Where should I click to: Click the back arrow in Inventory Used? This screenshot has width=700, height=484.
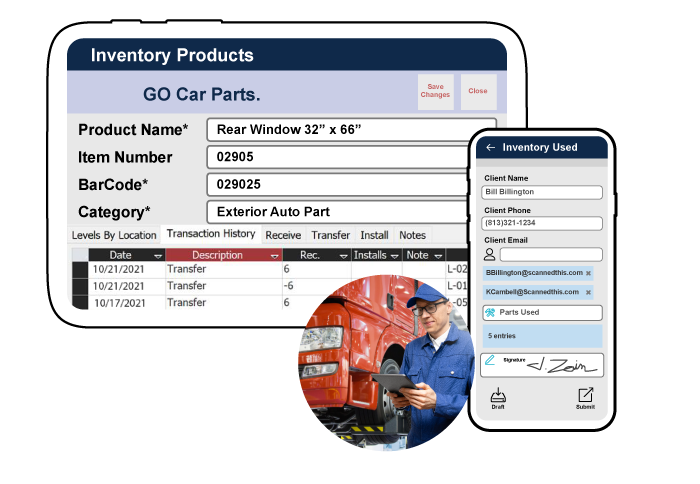(490, 147)
